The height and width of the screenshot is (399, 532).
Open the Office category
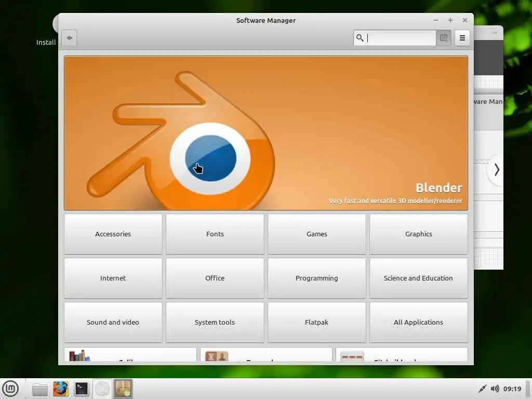coord(215,278)
